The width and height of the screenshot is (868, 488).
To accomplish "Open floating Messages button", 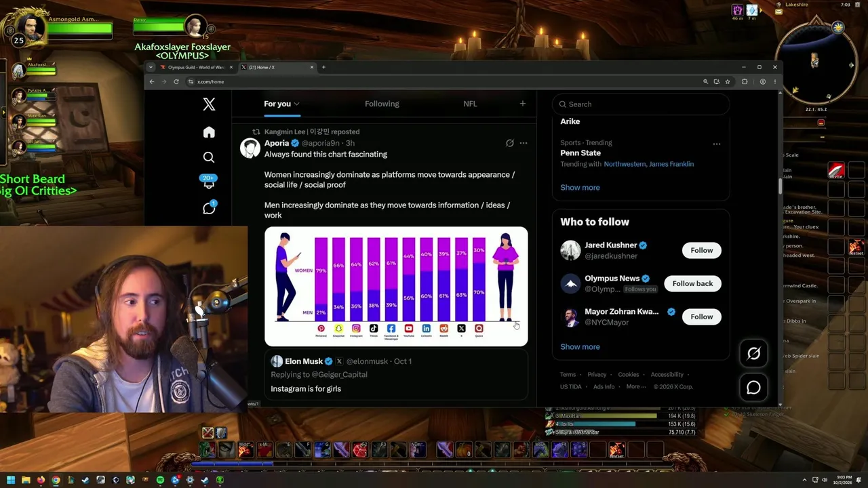I will point(753,388).
